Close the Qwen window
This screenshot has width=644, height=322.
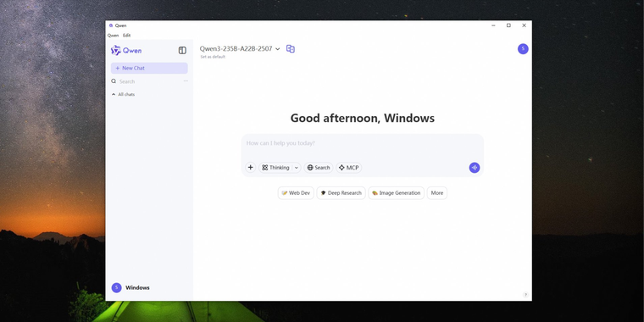tap(524, 25)
